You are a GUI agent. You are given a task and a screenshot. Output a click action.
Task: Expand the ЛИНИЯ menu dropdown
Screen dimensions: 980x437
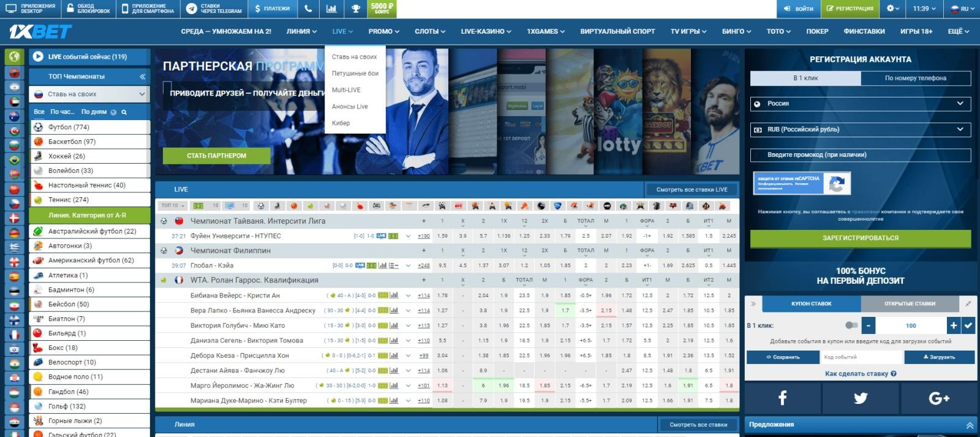coord(301,31)
